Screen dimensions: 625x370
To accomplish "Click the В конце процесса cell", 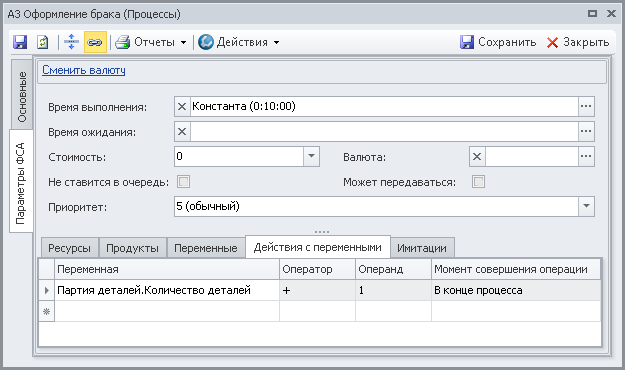I will click(x=516, y=290).
